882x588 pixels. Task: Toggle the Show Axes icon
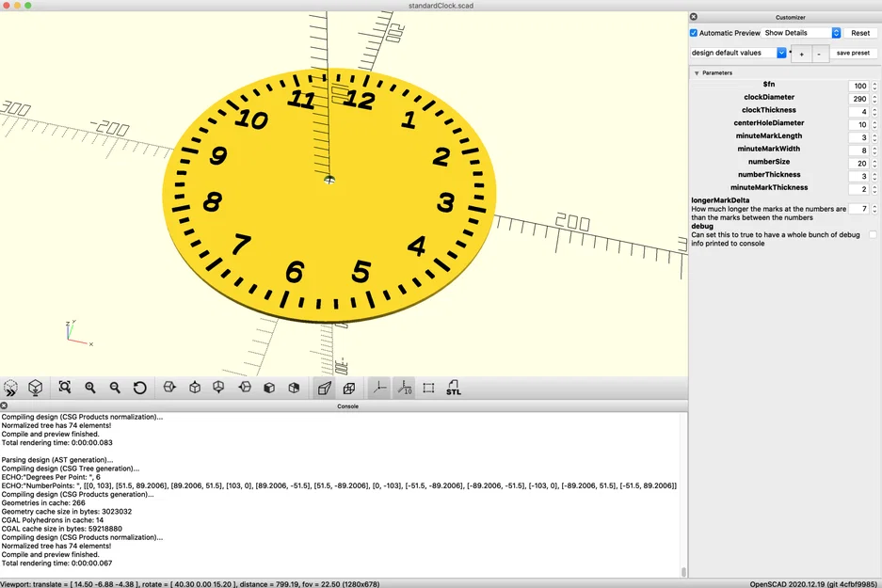point(379,388)
